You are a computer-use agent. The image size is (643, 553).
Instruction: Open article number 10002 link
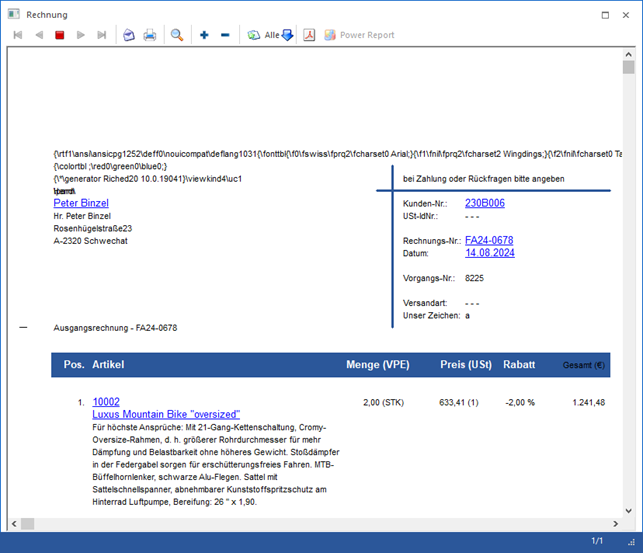[x=106, y=402]
